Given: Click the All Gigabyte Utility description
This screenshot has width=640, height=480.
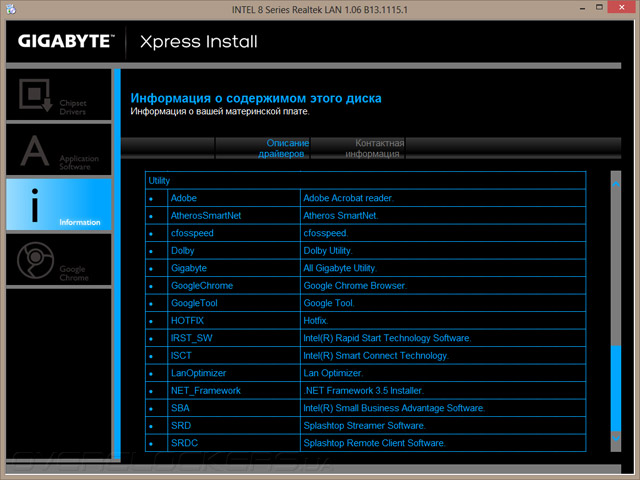Looking at the screenshot, I should (340, 269).
